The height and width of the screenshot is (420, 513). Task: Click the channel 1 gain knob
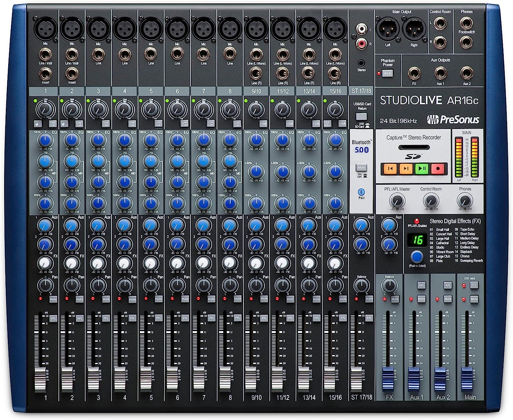click(x=45, y=109)
